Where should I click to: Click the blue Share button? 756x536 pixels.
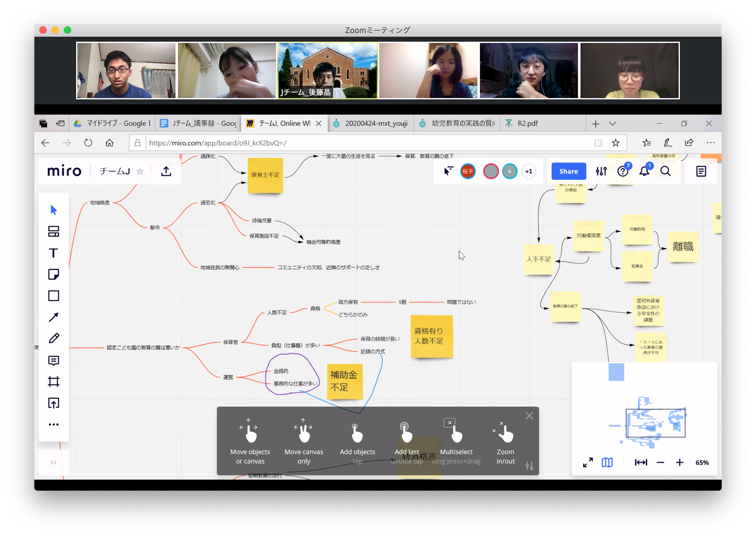(x=569, y=171)
